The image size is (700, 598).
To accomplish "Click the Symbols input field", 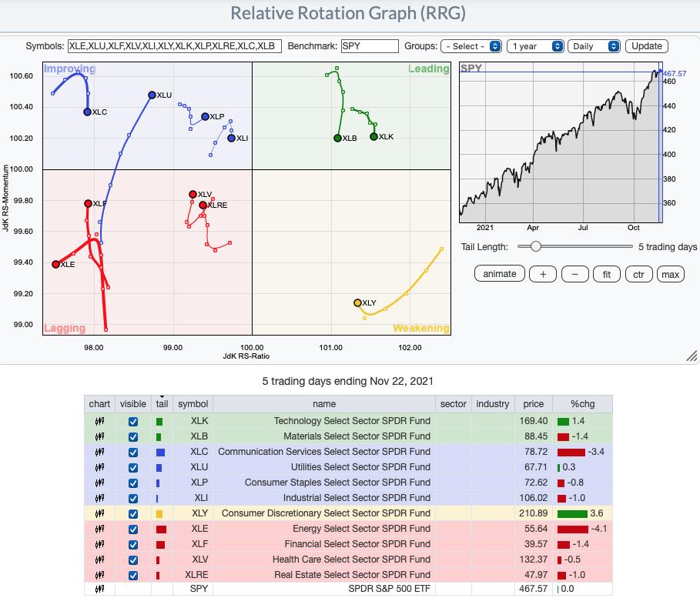I will click(x=175, y=46).
